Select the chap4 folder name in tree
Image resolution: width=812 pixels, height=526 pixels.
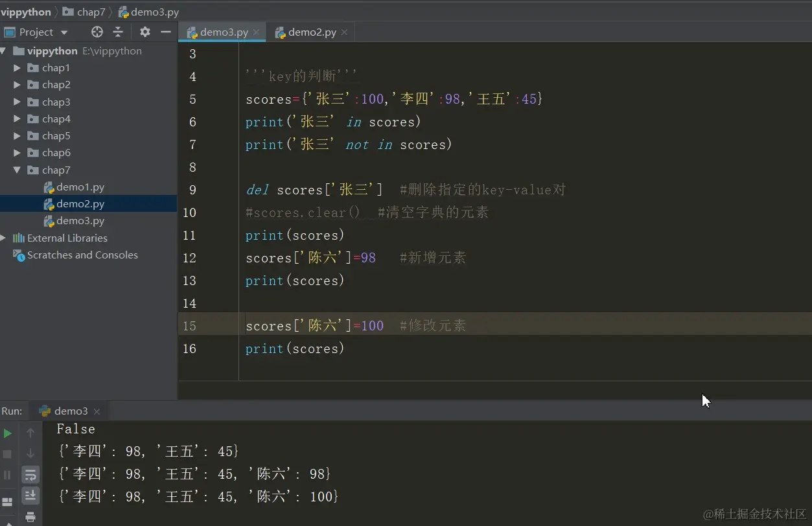pos(56,119)
